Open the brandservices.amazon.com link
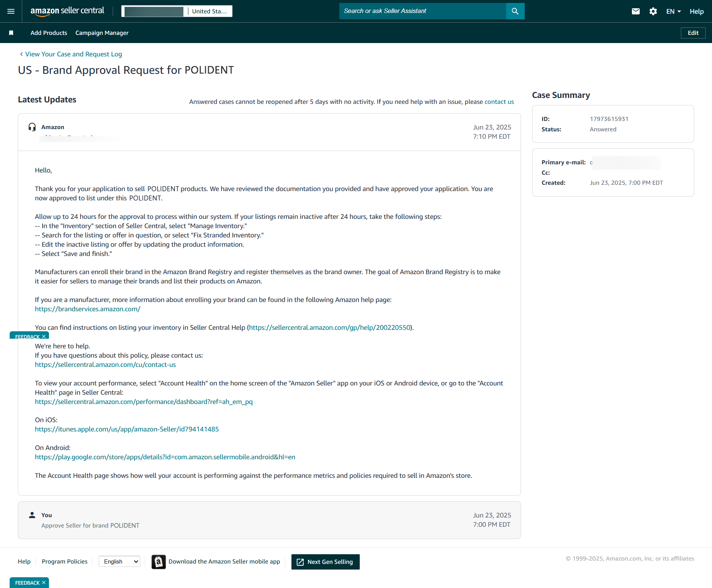 [x=88, y=309]
